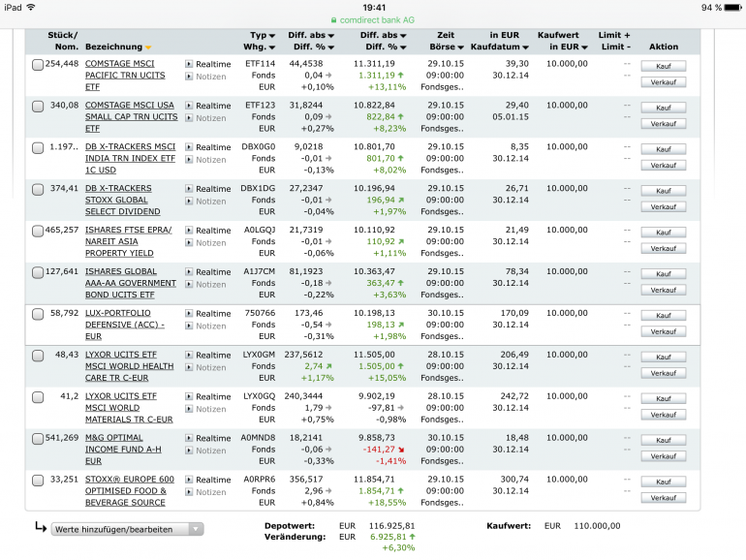Viewport: 746px width, 560px height.
Task: Tap comdirect bank AG address bar
Action: click(x=373, y=20)
